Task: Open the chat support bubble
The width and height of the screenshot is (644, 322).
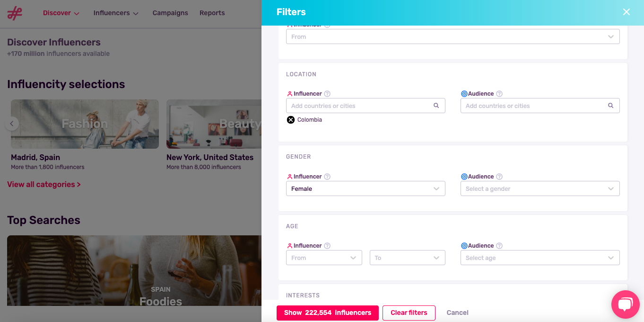Action: coord(625,304)
